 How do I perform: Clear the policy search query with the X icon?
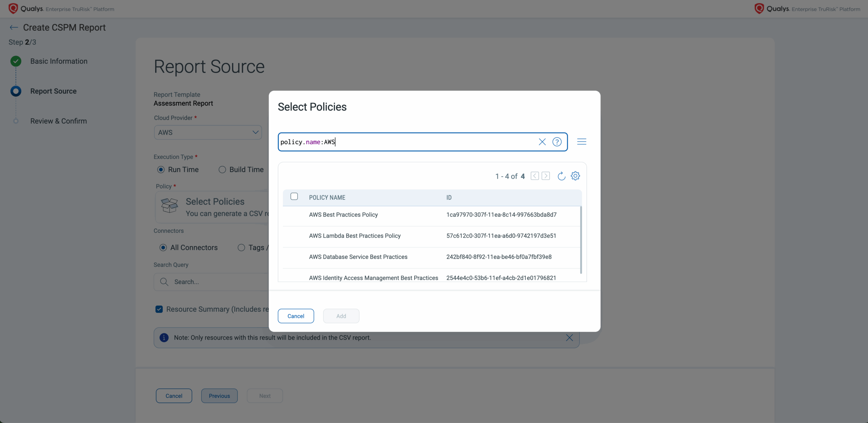542,142
